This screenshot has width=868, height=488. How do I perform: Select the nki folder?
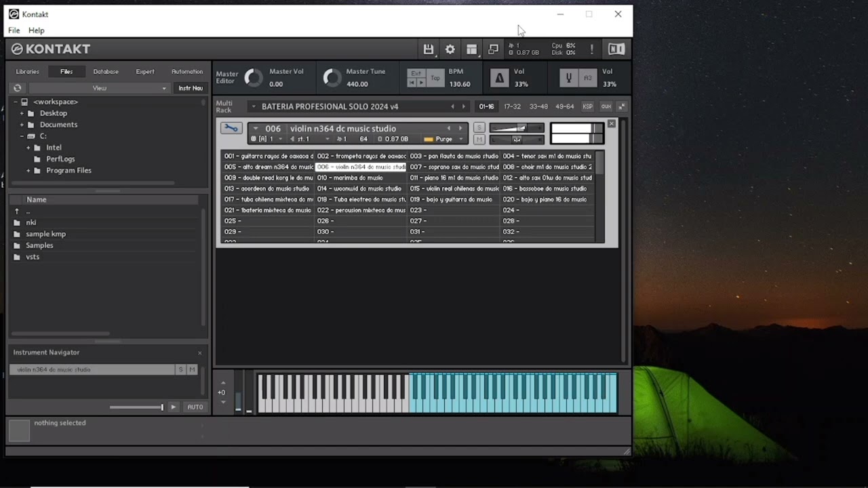click(x=31, y=222)
